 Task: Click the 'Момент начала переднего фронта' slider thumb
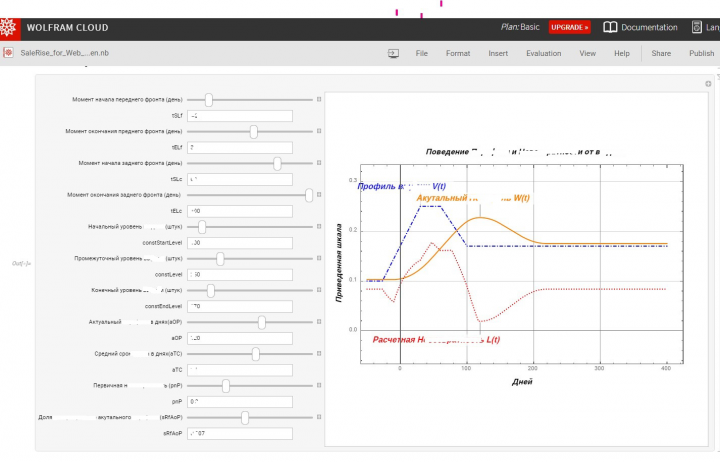tap(208, 100)
